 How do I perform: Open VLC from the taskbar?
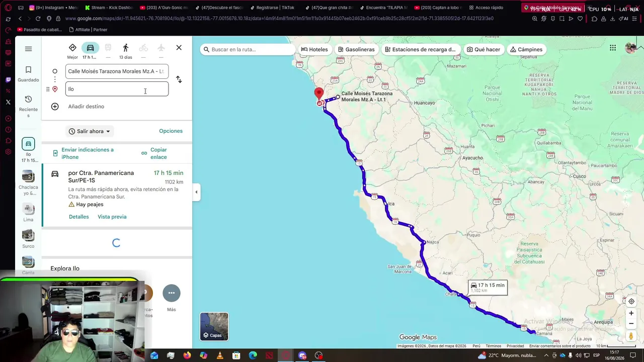(x=220, y=355)
